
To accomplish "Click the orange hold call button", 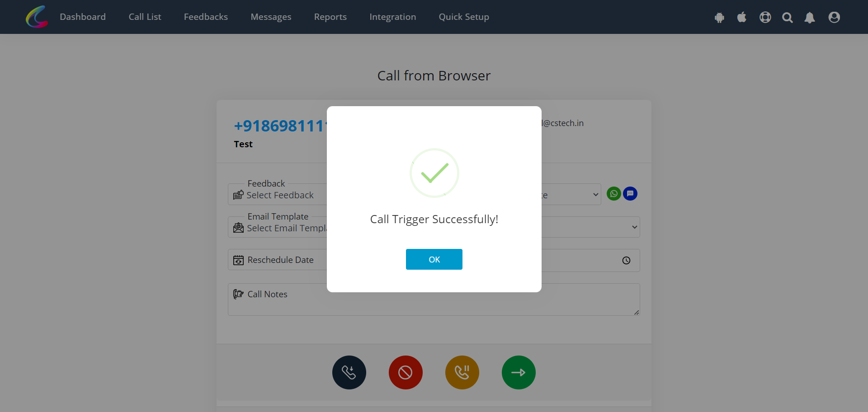I will pos(462,372).
